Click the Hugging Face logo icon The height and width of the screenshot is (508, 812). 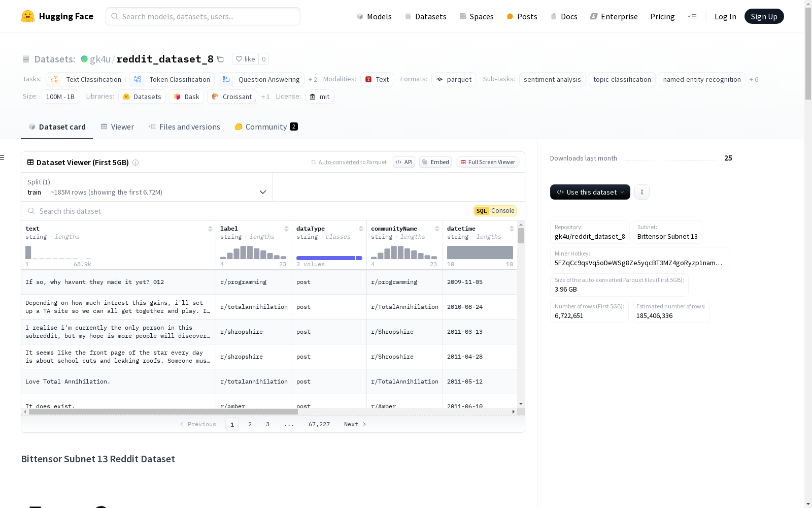click(28, 16)
